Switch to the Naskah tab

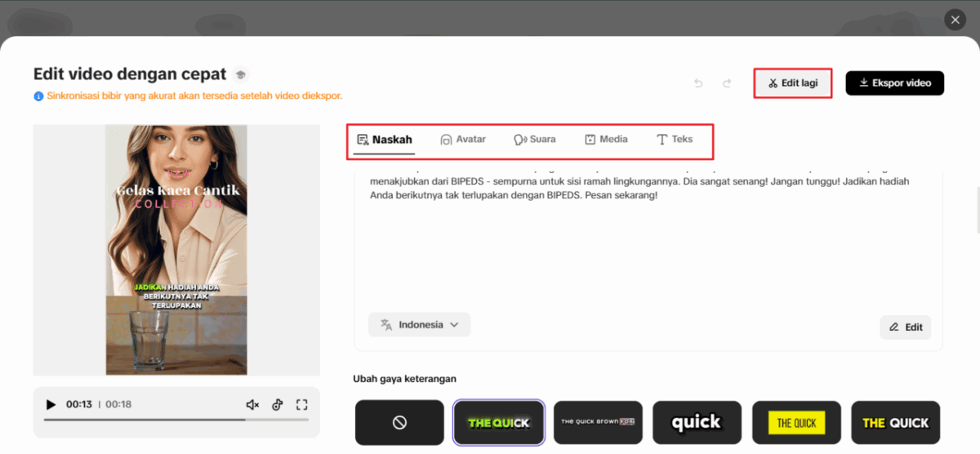(x=385, y=140)
